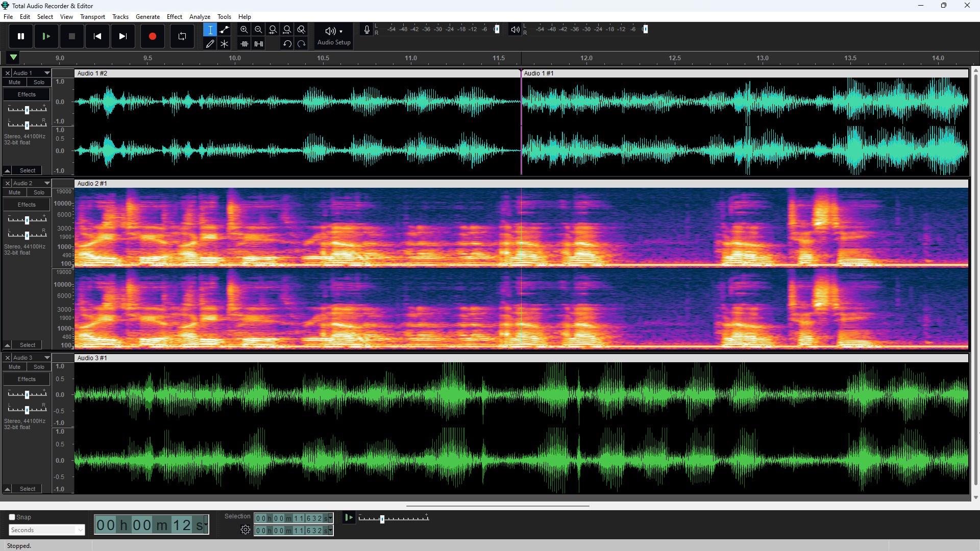Click Select on the Audio 3 track
The image size is (980, 551).
[28, 488]
